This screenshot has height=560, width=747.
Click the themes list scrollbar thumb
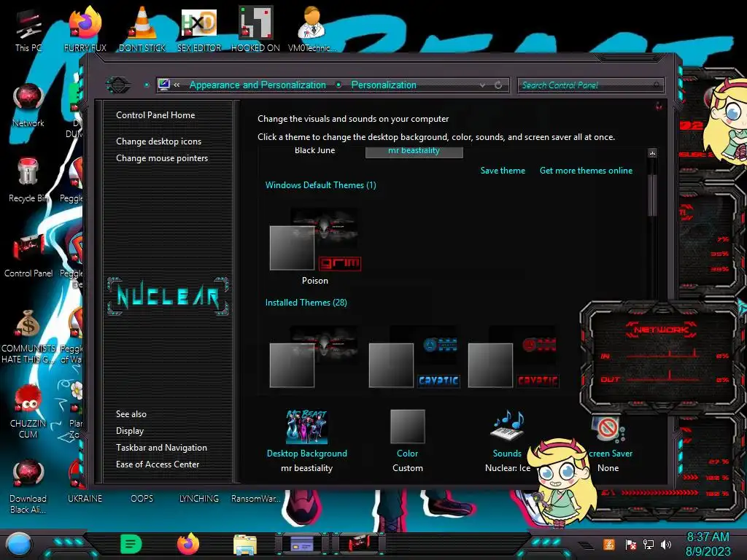653,195
